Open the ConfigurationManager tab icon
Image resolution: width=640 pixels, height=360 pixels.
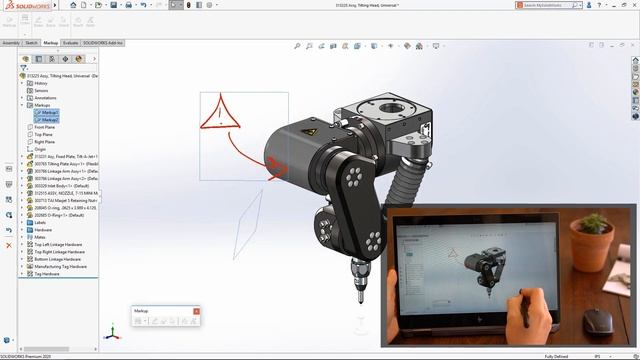pos(52,59)
